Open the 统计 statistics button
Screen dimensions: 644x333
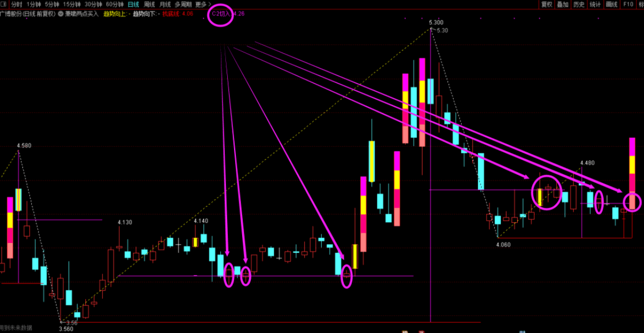595,5
